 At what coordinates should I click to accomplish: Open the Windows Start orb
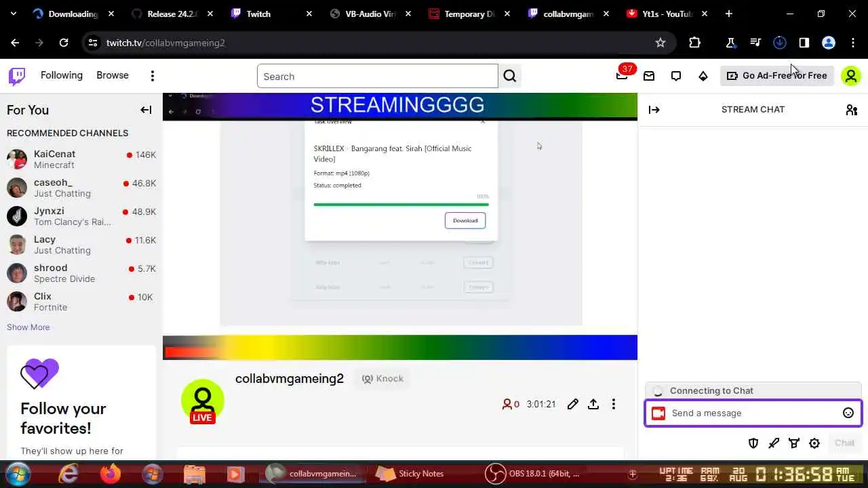[18, 474]
